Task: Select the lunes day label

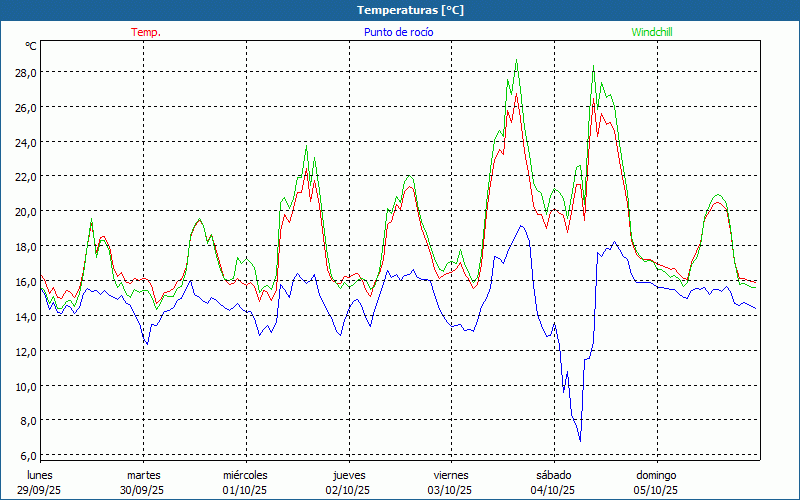Action: 40,475
